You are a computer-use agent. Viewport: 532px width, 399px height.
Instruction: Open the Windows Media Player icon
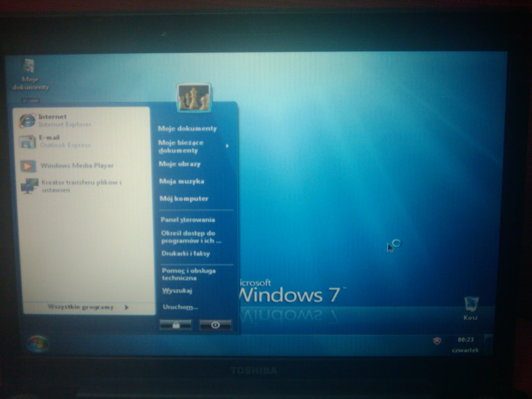28,166
